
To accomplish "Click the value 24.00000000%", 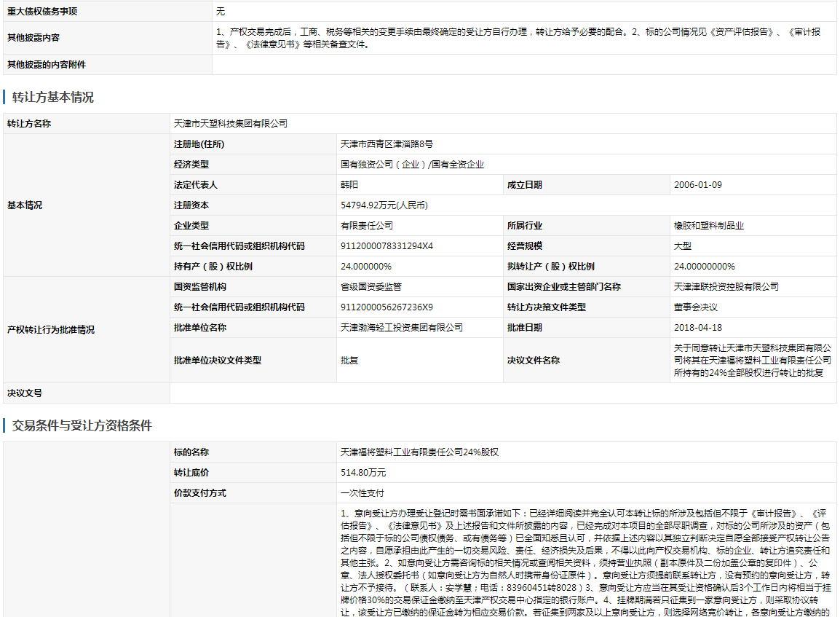I will [x=705, y=266].
